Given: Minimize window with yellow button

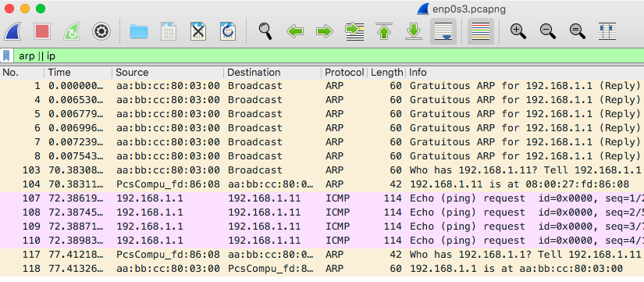Looking at the screenshot, I should point(25,9).
